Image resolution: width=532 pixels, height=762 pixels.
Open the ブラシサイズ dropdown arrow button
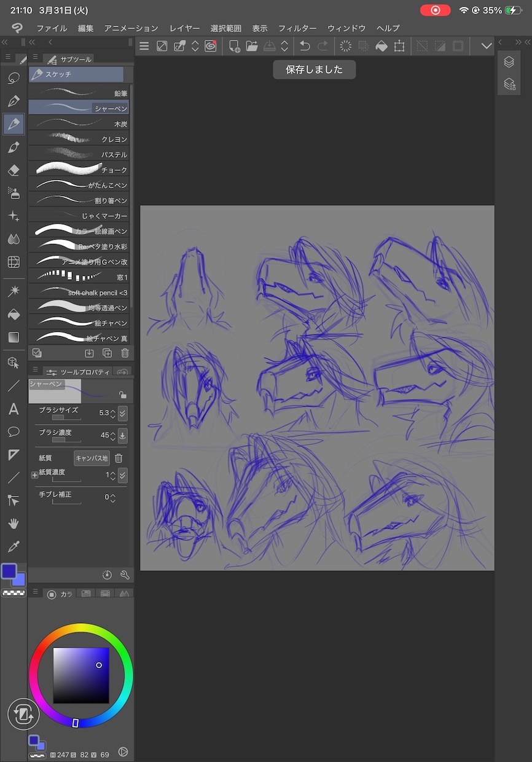122,414
